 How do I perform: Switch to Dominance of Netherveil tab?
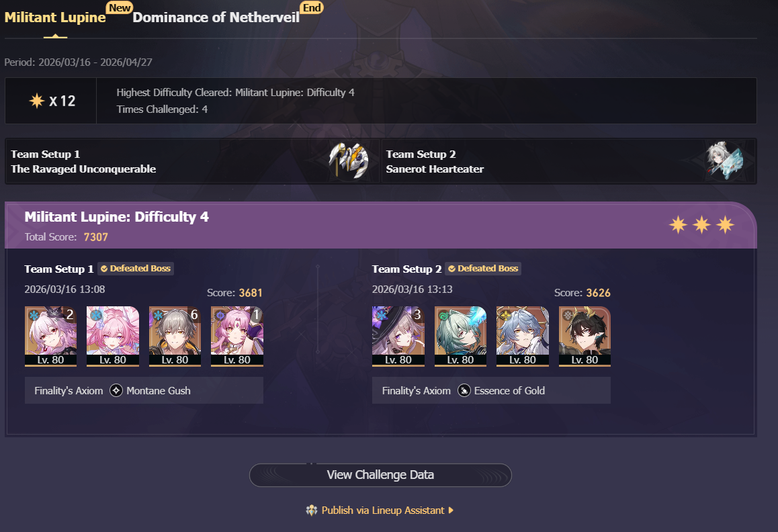pyautogui.click(x=216, y=17)
